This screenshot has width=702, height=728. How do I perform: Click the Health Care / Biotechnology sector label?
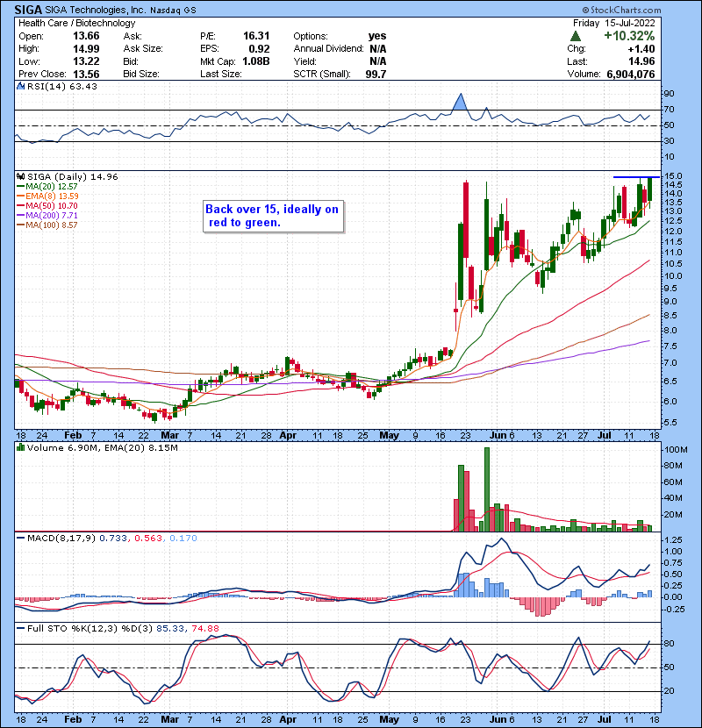coord(77,23)
